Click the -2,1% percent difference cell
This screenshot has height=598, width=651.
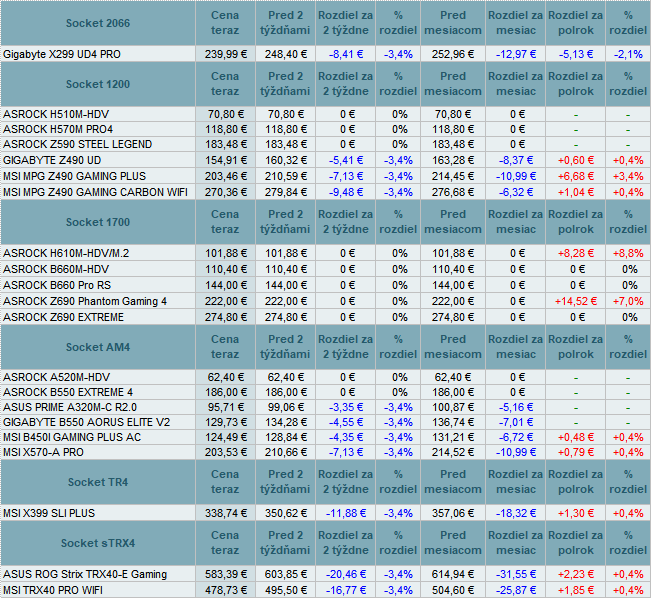[628, 54]
